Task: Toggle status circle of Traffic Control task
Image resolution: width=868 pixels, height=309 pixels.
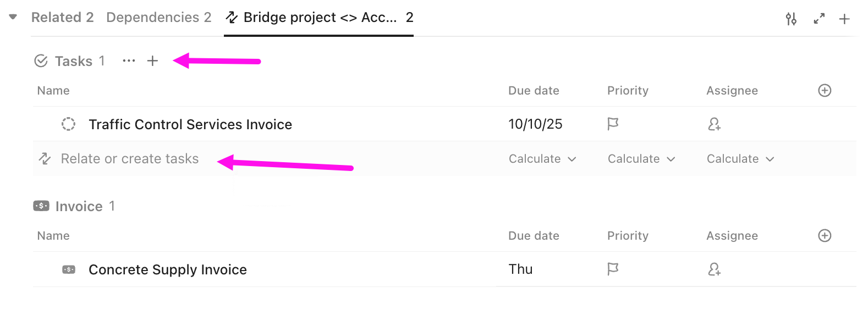Action: [x=68, y=124]
